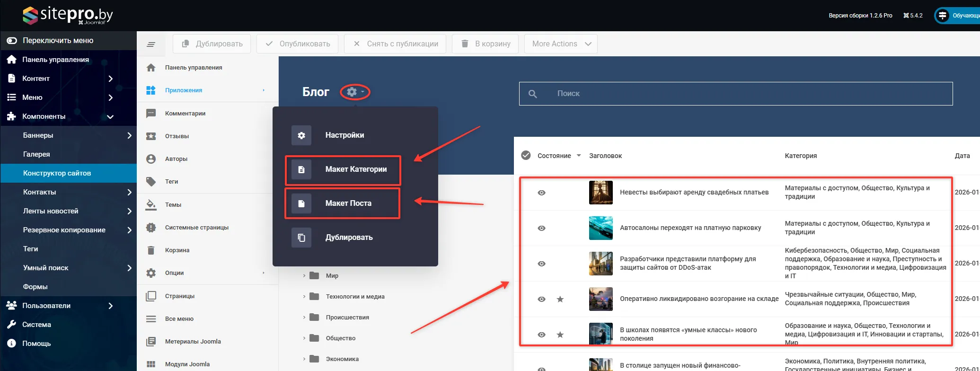This screenshot has height=371, width=980.
Task: Click the Отзывы reviews star icon
Action: point(151,136)
